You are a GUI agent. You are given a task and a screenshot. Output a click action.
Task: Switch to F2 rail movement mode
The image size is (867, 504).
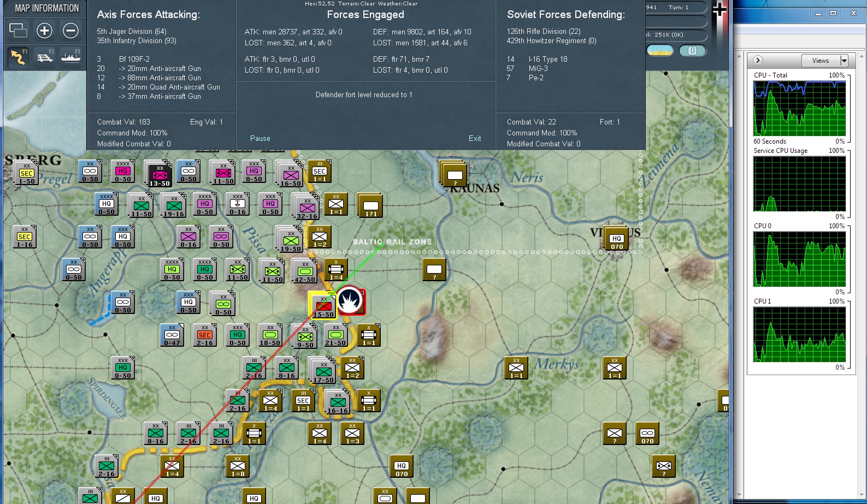[45, 56]
